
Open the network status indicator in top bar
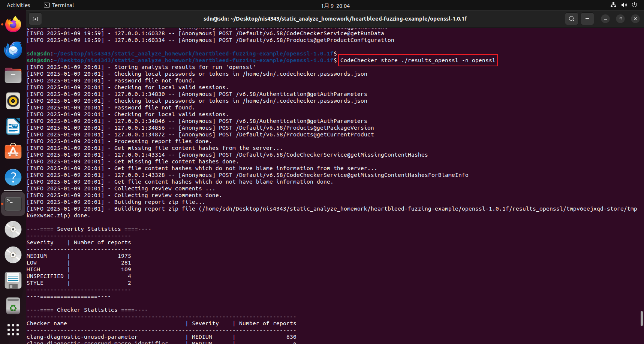pos(613,5)
